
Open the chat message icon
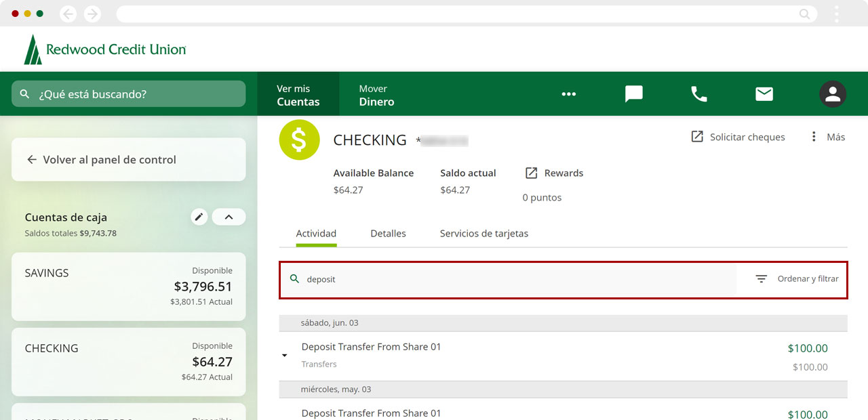click(633, 94)
